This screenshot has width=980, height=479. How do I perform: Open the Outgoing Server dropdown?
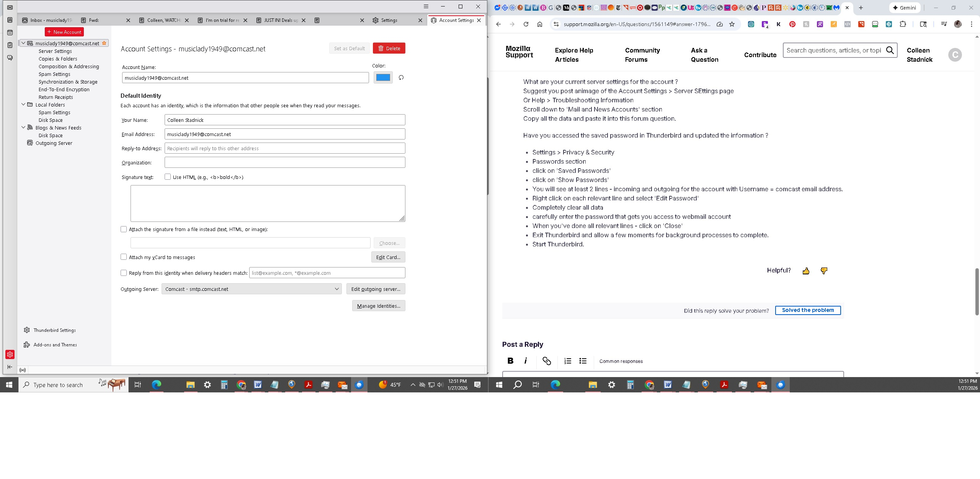[x=251, y=289]
